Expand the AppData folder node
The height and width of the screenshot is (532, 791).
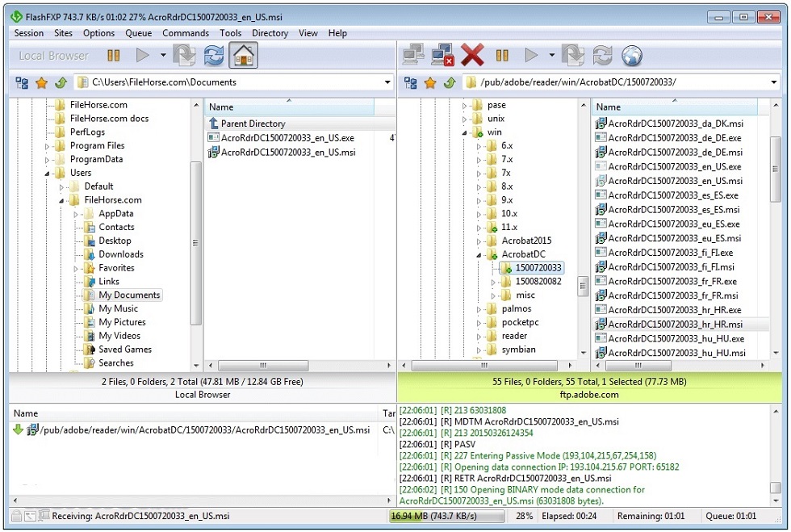pyautogui.click(x=76, y=215)
